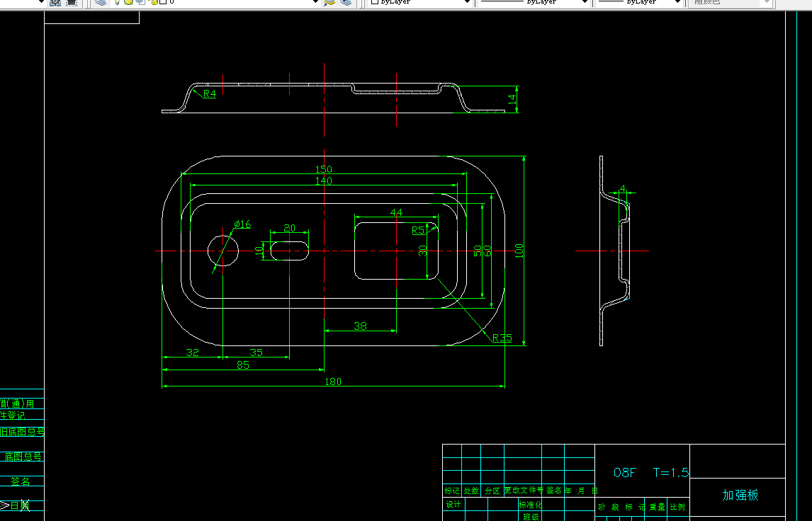Select the 加强板 part name text
The width and height of the screenshot is (812, 521).
point(740,495)
